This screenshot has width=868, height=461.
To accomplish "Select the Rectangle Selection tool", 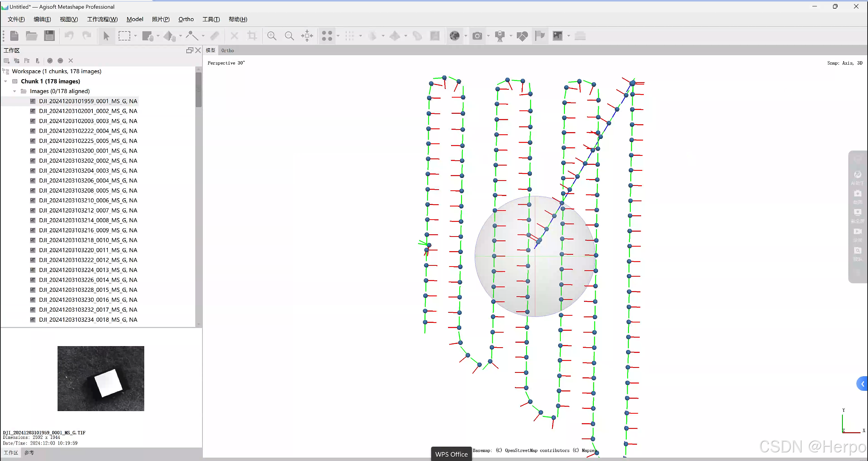I will tap(124, 36).
